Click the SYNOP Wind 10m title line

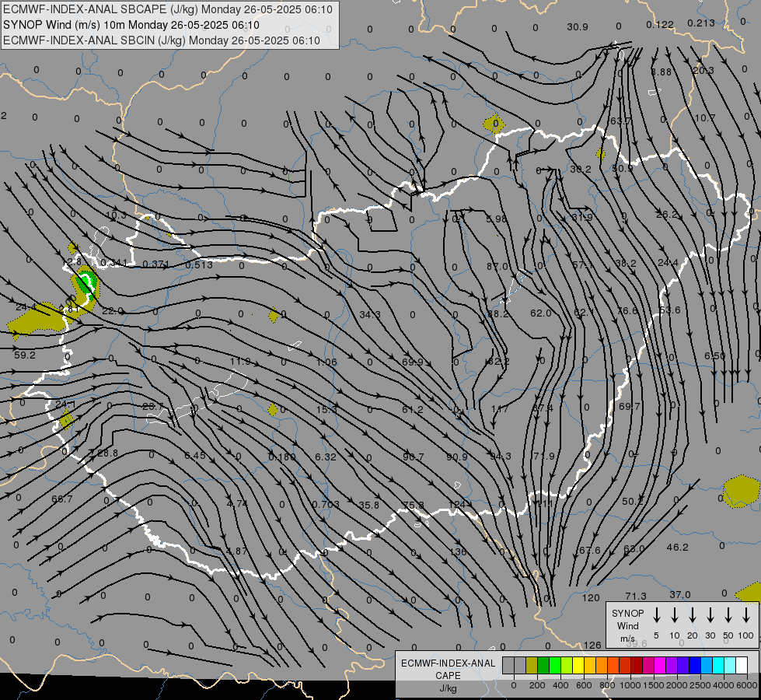(131, 25)
